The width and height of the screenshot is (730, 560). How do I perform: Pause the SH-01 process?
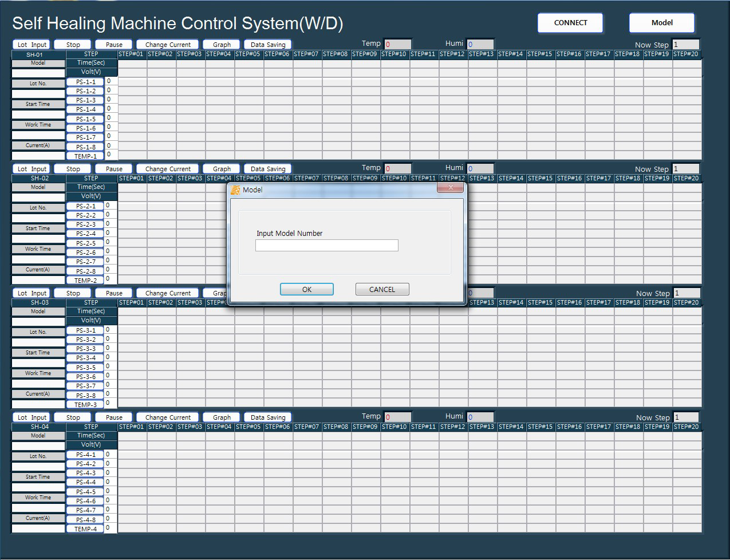click(113, 45)
